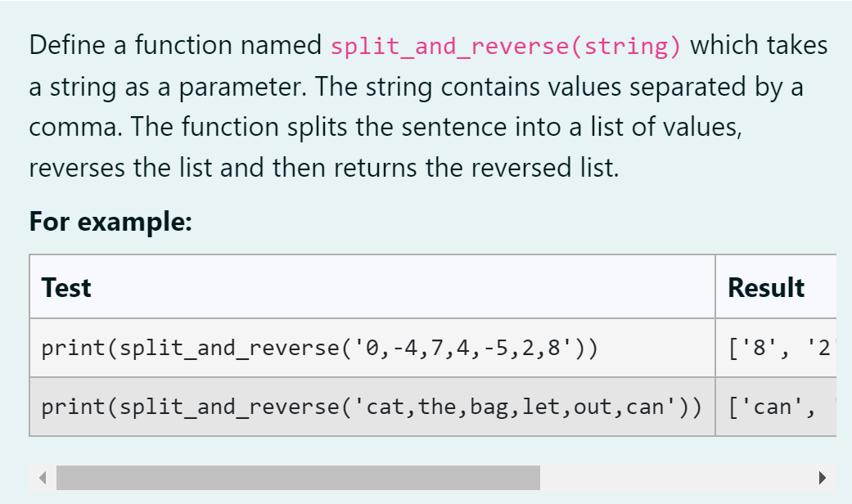Click the border between Test and Result columns
This screenshot has height=504, width=852.
714,347
